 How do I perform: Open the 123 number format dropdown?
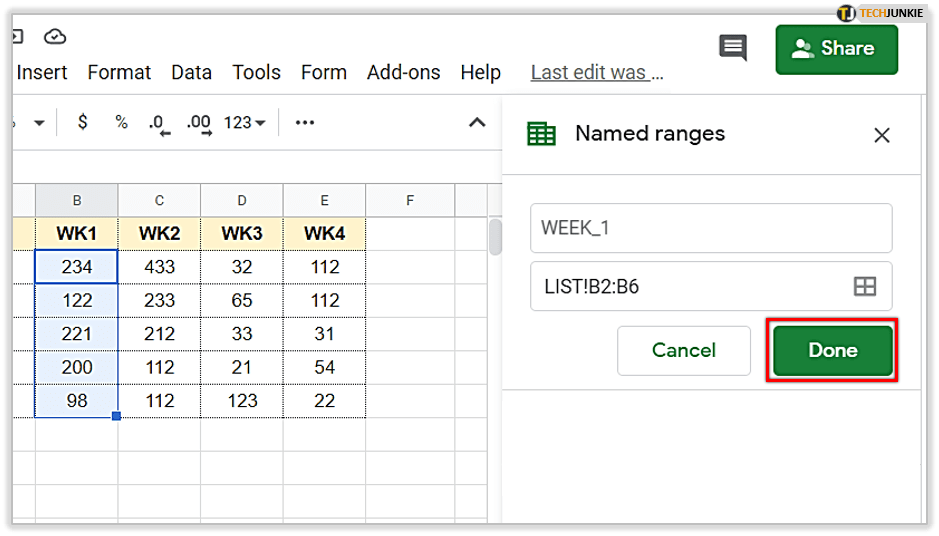tap(244, 122)
